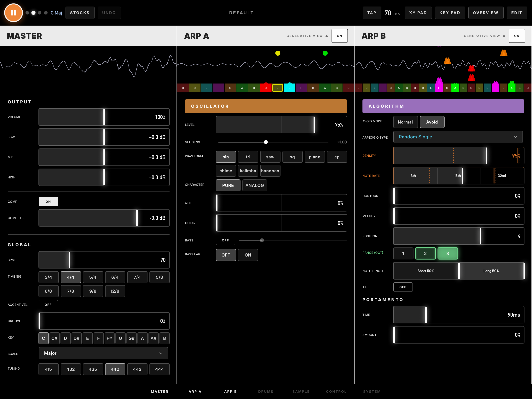The width and height of the screenshot is (532, 399).
Task: Adjust the DENSITY slider in ARP B
Action: pyautogui.click(x=459, y=156)
